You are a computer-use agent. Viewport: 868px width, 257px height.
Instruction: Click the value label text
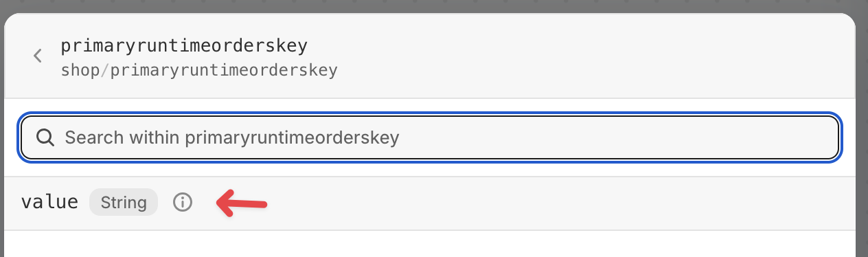(49, 203)
